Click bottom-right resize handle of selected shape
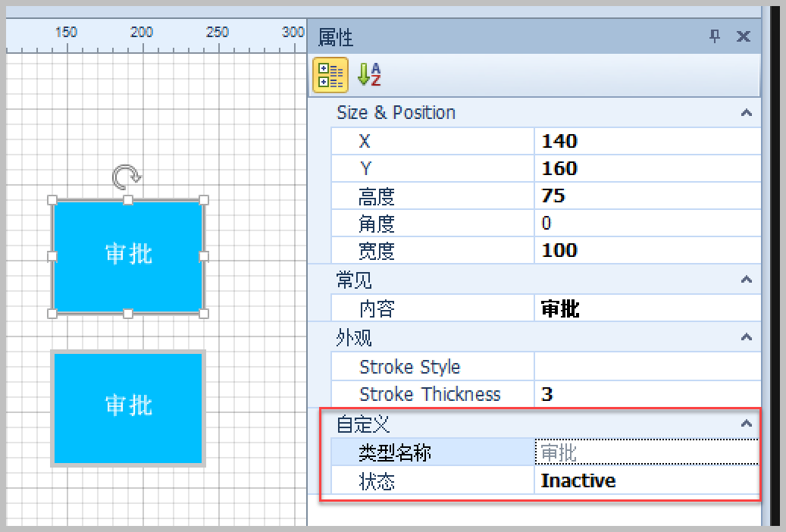Screen dimensions: 786x532 [x=204, y=314]
